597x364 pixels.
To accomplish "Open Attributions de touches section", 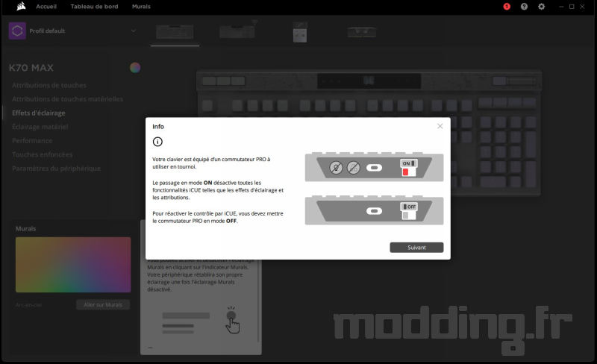I will [x=49, y=85].
